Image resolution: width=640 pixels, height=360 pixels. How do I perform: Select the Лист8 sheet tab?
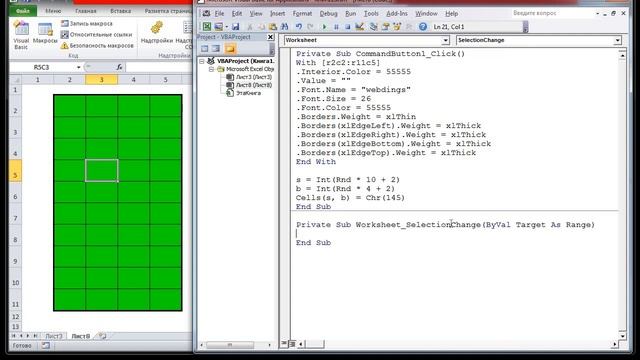81,336
